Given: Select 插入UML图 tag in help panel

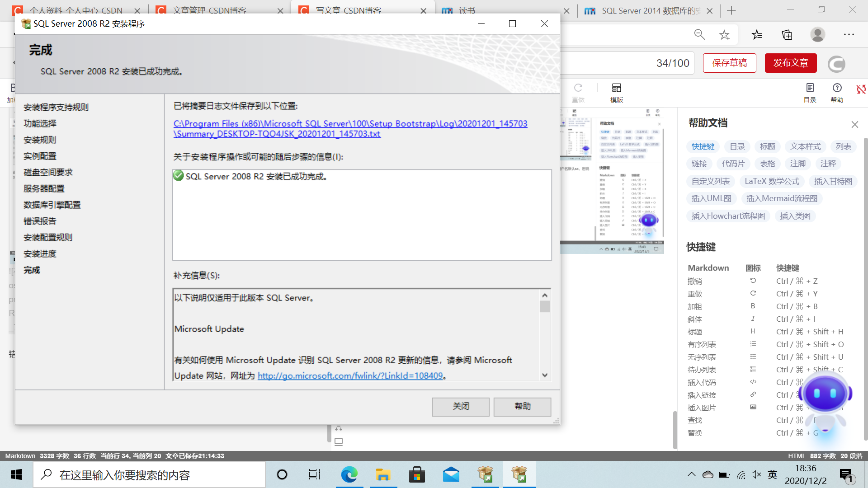Looking at the screenshot, I should 712,198.
